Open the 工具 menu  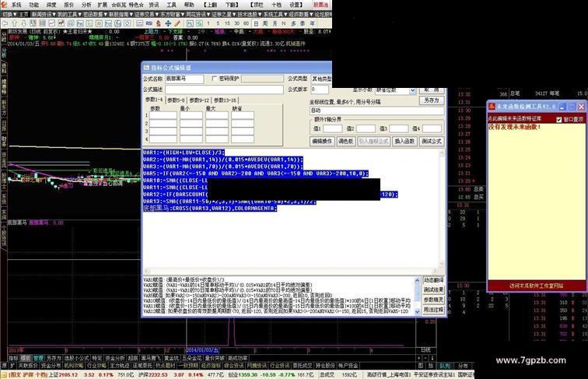(x=171, y=5)
